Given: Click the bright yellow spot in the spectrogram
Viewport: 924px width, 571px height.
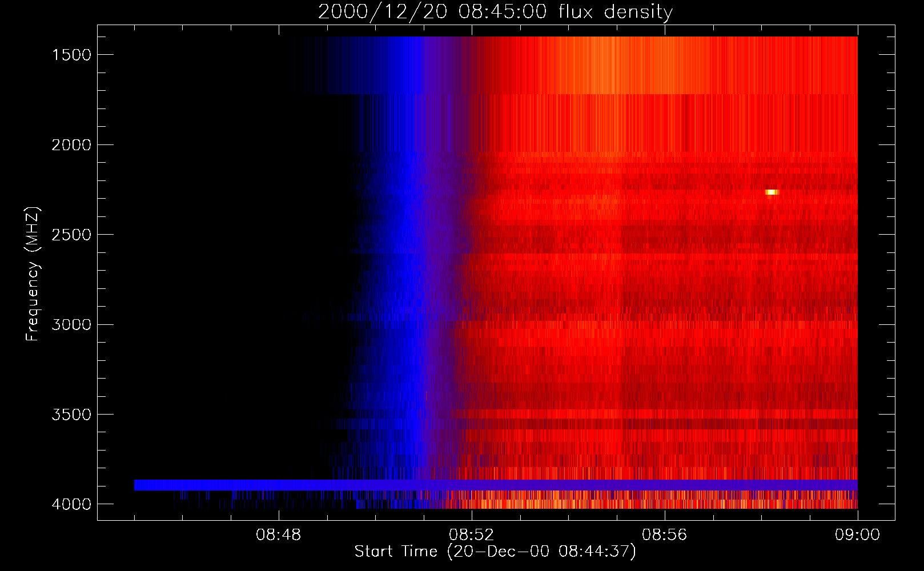Looking at the screenshot, I should (x=772, y=192).
